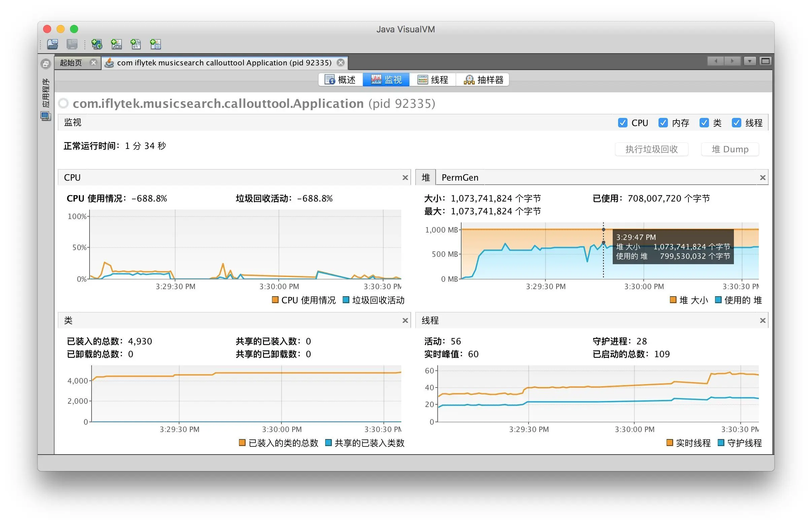Switch to the 抽样器 tab
812x525 pixels.
[483, 80]
